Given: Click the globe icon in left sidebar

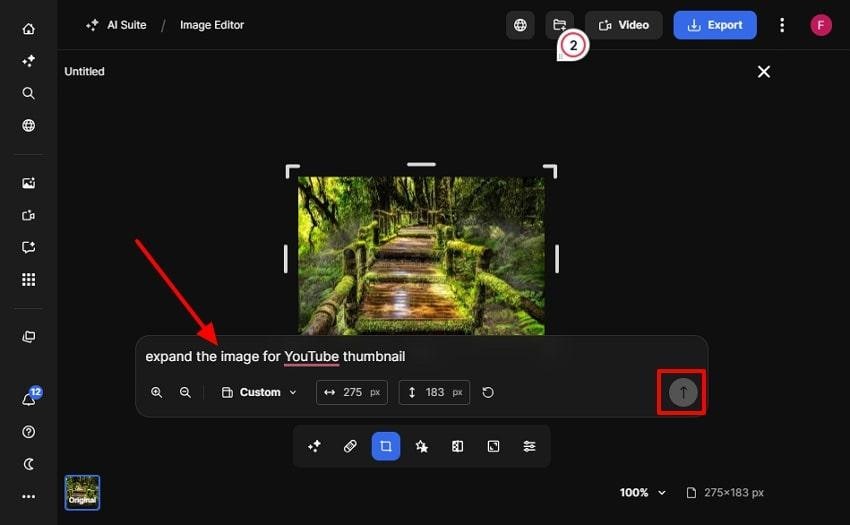Looking at the screenshot, I should pyautogui.click(x=29, y=125).
